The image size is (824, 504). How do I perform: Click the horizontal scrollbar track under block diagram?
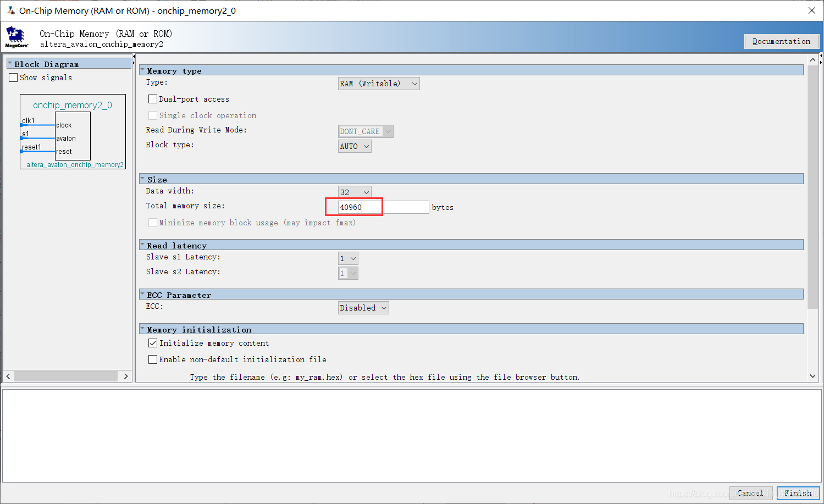tap(66, 376)
